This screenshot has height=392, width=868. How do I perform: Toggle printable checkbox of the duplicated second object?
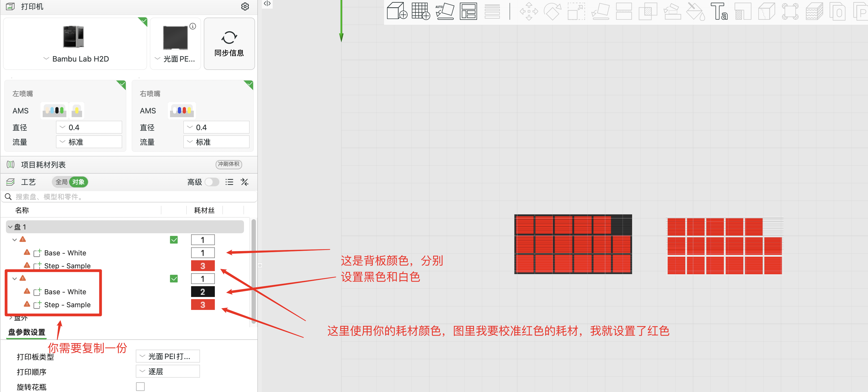point(174,279)
